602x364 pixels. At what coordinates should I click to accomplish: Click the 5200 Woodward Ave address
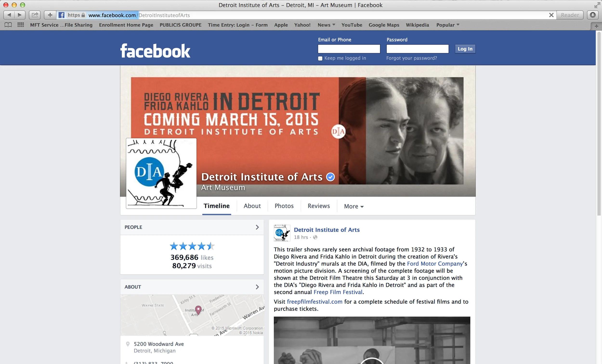159,344
